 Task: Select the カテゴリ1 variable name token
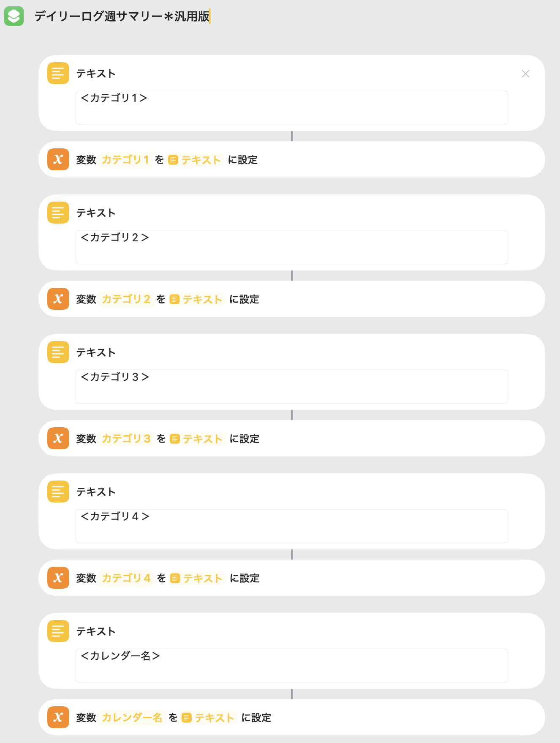125,160
